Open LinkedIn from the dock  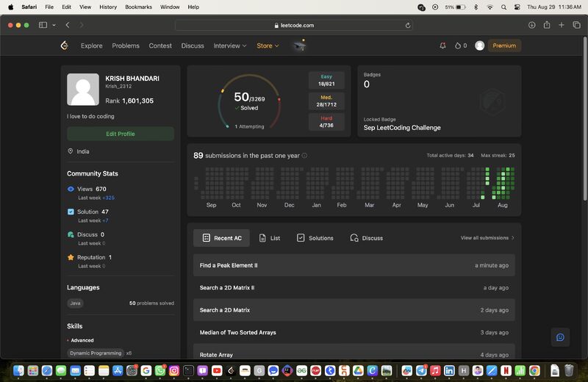(x=449, y=371)
